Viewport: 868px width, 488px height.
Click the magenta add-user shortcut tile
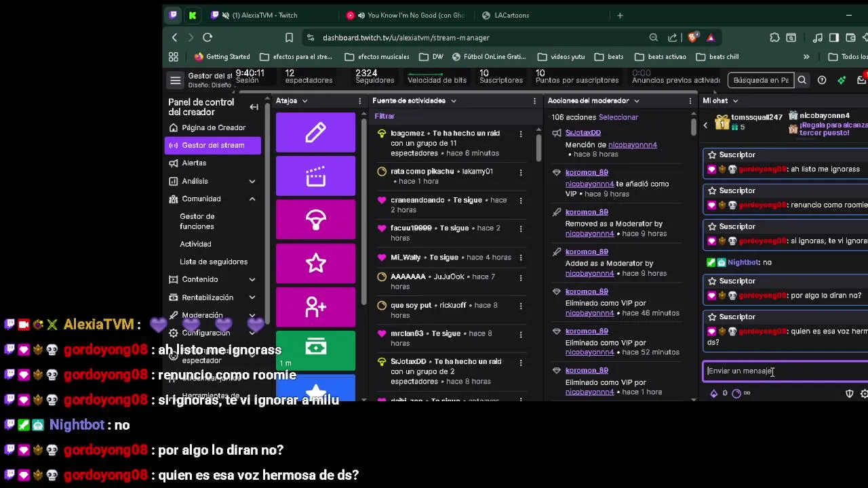315,306
